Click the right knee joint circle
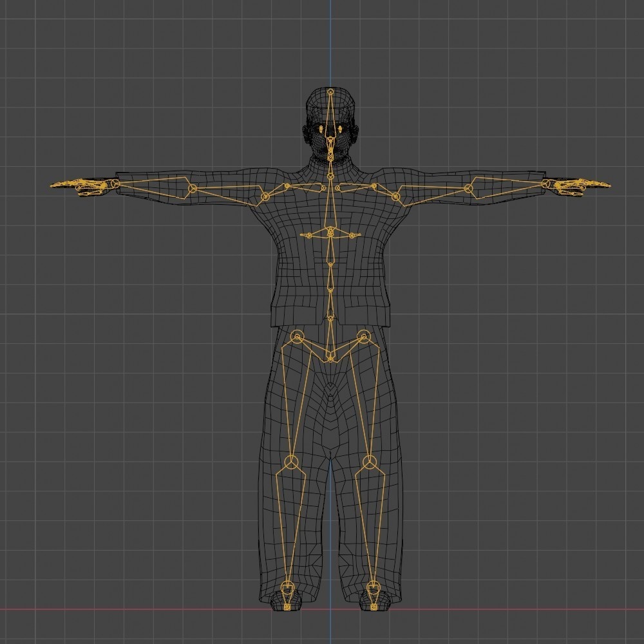This screenshot has width=644, height=644. [x=369, y=462]
